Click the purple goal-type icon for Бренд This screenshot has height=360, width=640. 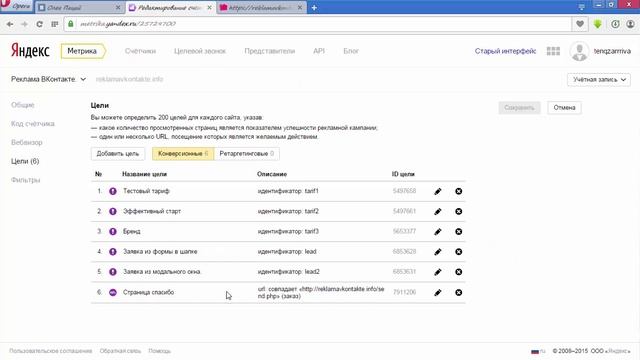[x=113, y=231]
